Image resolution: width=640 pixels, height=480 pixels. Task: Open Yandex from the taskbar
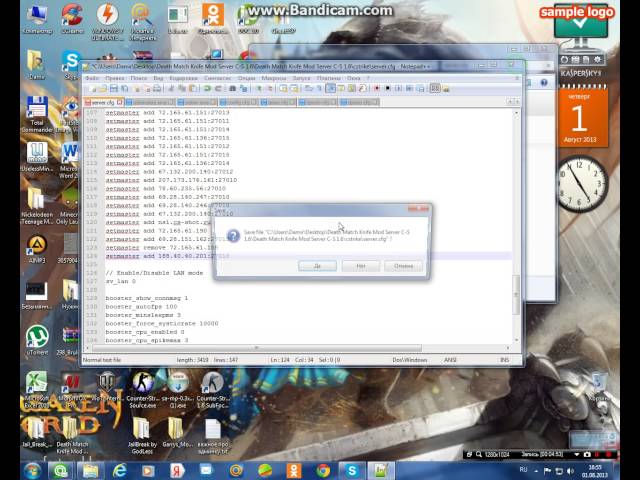[x=178, y=471]
